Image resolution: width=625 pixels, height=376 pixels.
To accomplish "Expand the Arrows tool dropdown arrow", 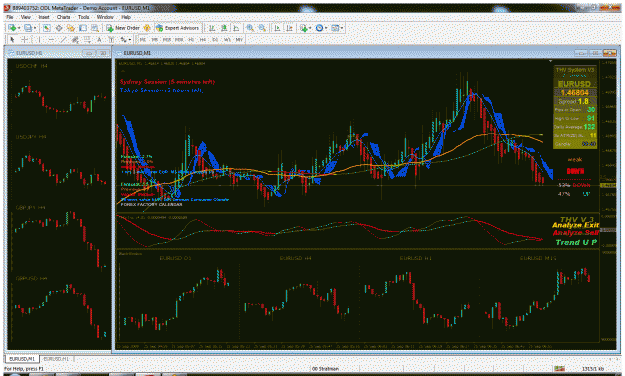I will 130,39.
